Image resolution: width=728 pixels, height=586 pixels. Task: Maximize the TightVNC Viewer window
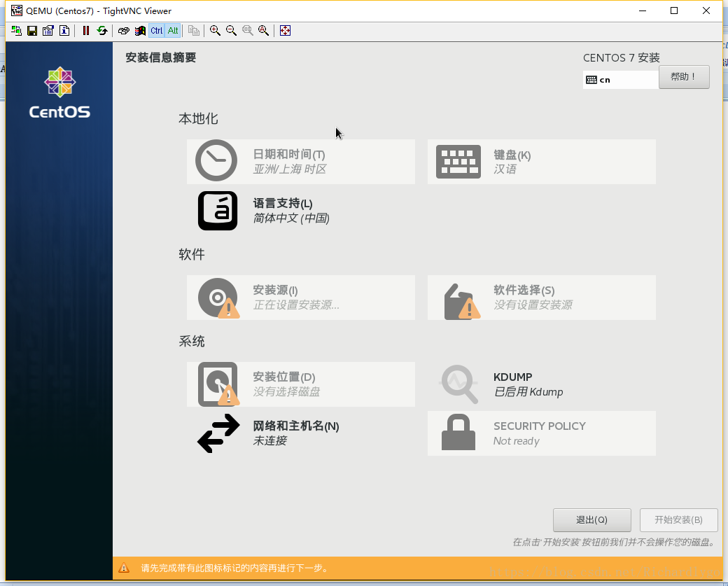pos(674,11)
